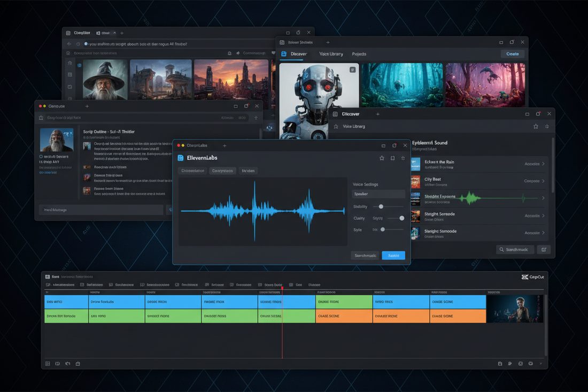
Task: Click the grid layout icon at timeline bottom-left
Action: coord(48,364)
